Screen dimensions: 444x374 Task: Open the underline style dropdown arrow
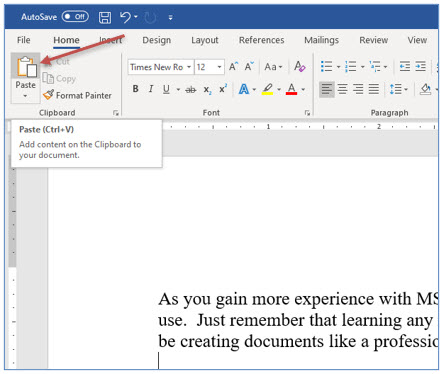(x=178, y=89)
